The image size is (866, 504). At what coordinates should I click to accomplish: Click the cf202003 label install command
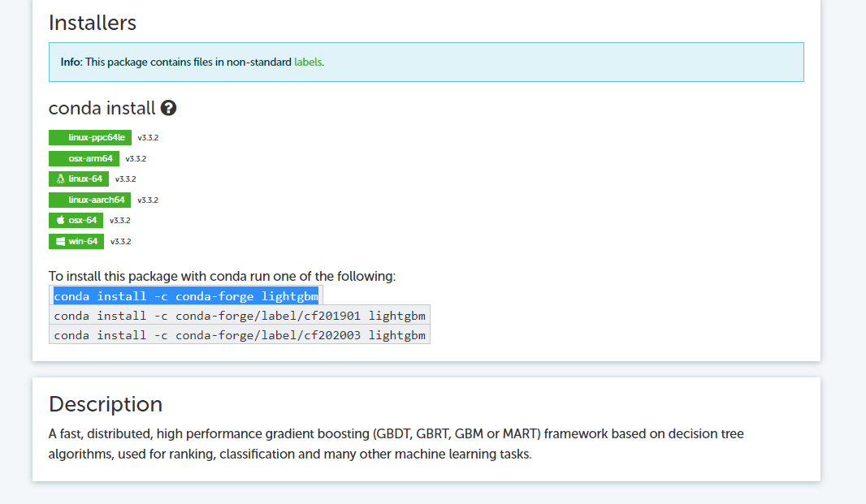tap(240, 335)
